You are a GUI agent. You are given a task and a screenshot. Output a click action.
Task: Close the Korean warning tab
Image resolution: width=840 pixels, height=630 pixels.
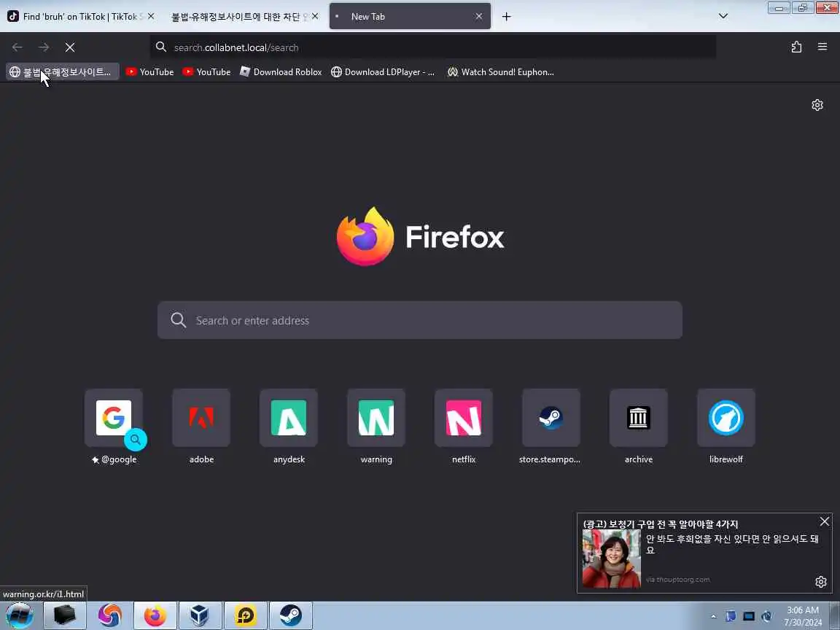coord(315,17)
